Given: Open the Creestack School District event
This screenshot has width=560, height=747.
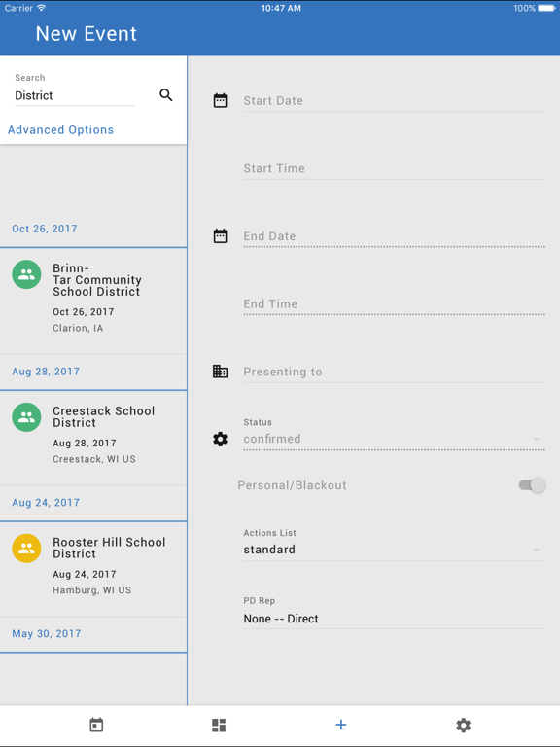Looking at the screenshot, I should coord(93,438).
